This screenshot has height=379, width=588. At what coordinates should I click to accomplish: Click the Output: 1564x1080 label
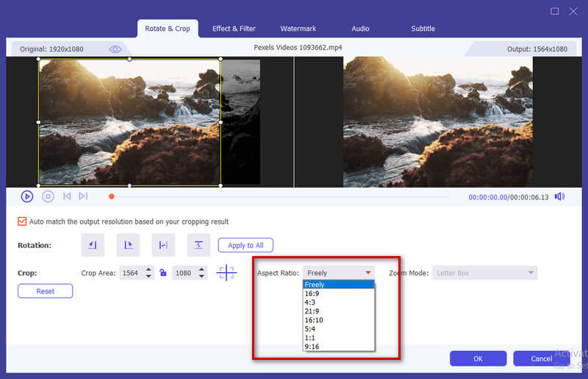point(537,49)
